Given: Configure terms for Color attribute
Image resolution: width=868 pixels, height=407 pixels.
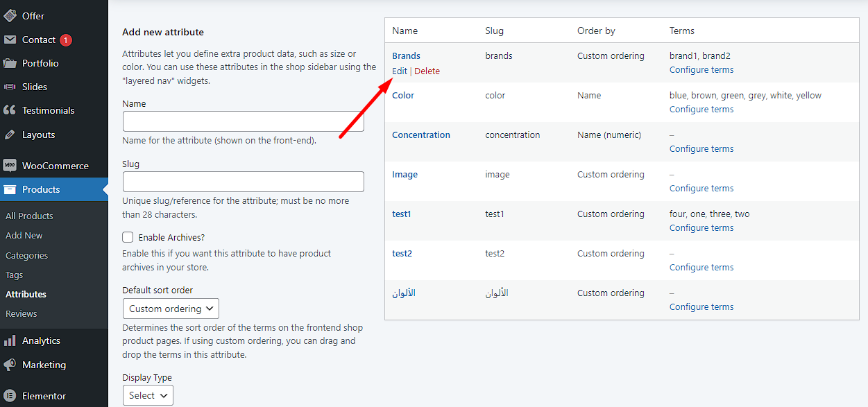Looking at the screenshot, I should coord(701,109).
